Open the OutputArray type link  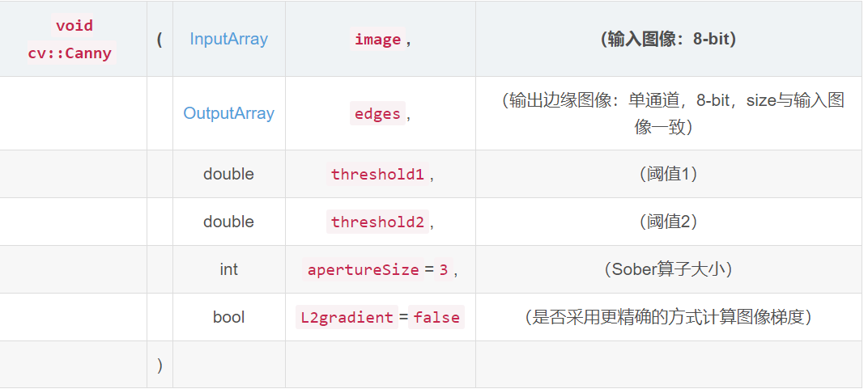(x=228, y=113)
